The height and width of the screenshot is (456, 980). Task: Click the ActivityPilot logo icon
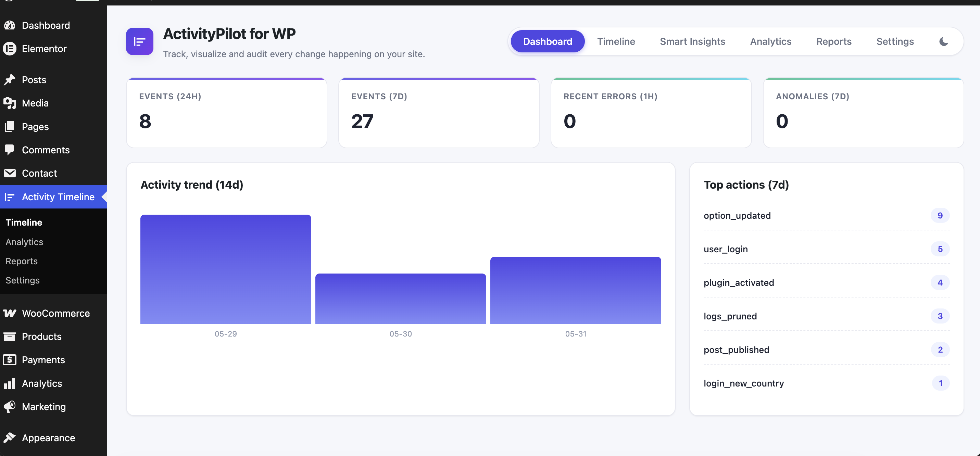click(140, 41)
